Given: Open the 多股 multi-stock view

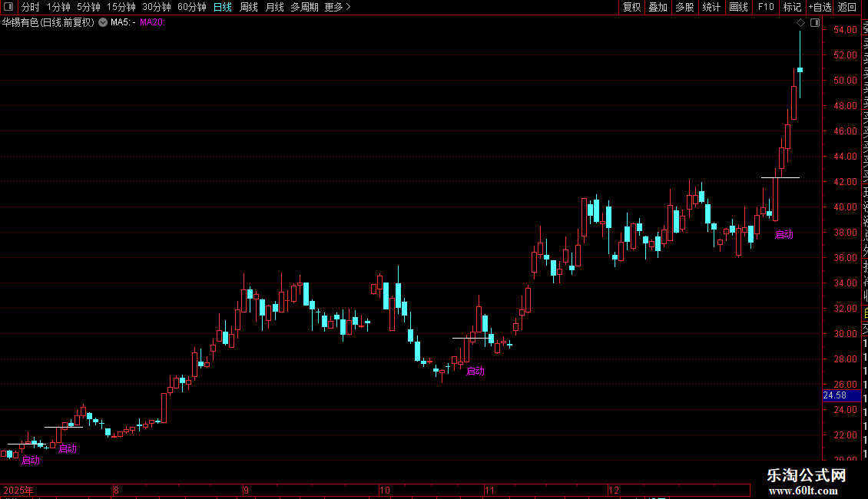Looking at the screenshot, I should pyautogui.click(x=684, y=7).
